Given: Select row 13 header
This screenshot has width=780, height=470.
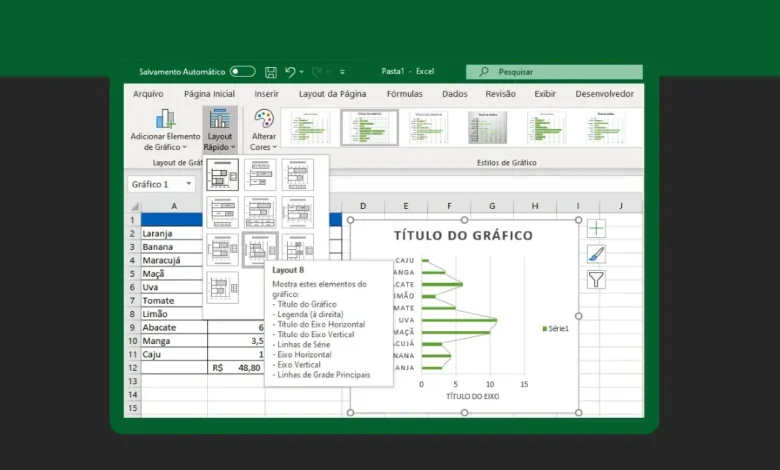Looking at the screenshot, I should (x=132, y=381).
